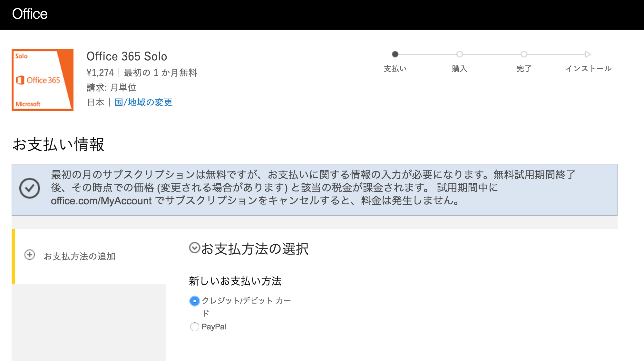The image size is (644, 361).
Task: Select the クレジット/デビット カード radio button
Action: point(194,301)
